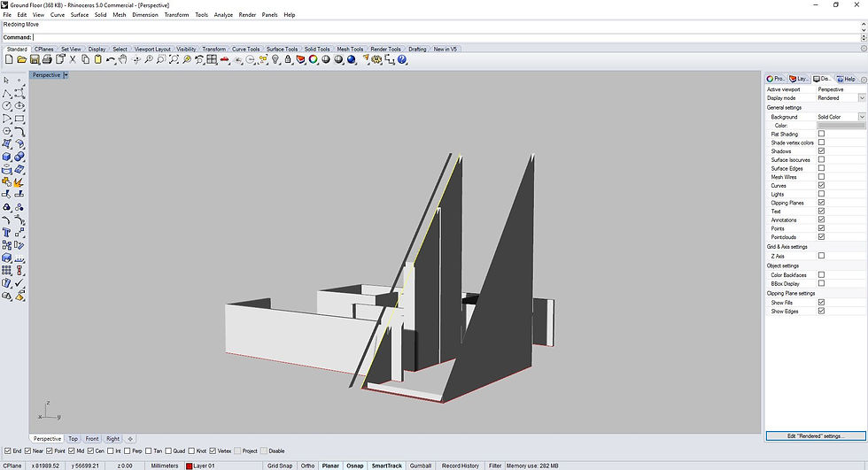Open the Perspective viewport title menu arrow

[x=66, y=74]
